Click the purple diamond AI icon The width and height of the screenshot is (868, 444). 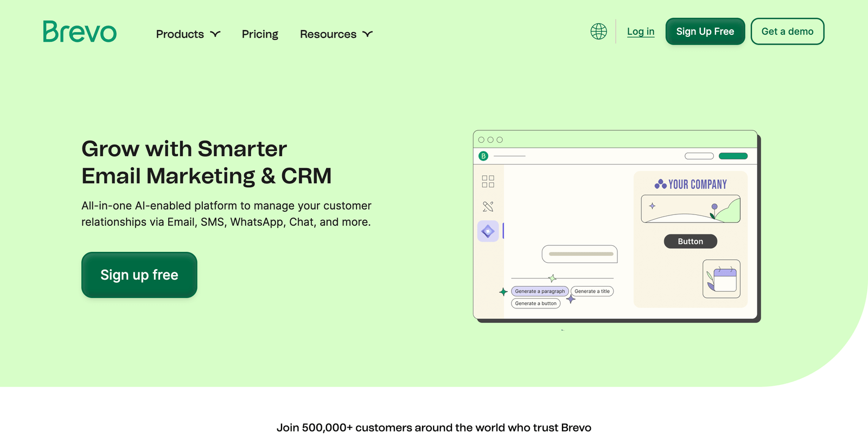[488, 231]
